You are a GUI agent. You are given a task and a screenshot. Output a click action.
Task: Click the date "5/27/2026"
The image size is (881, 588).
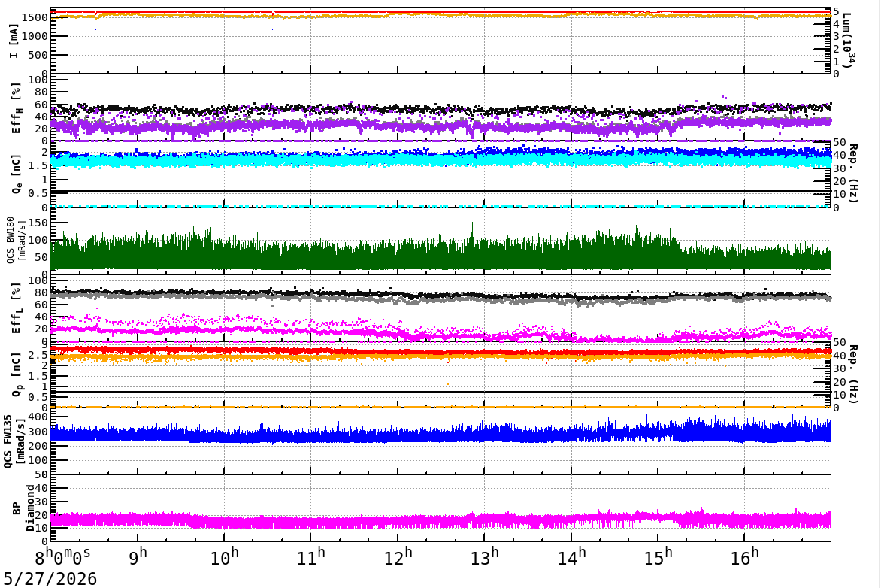coord(50,578)
